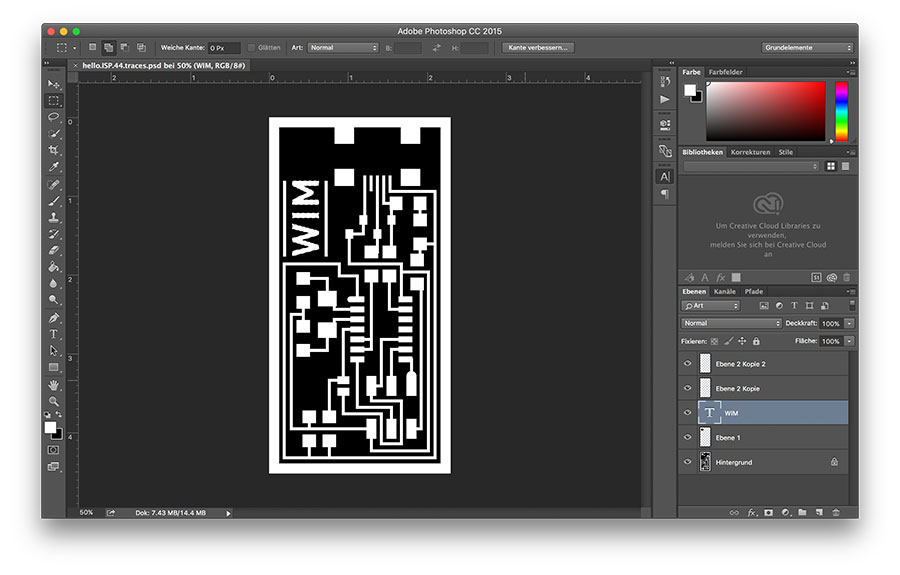Switch to the Stile tab
The height and width of the screenshot is (575, 900).
tap(786, 153)
